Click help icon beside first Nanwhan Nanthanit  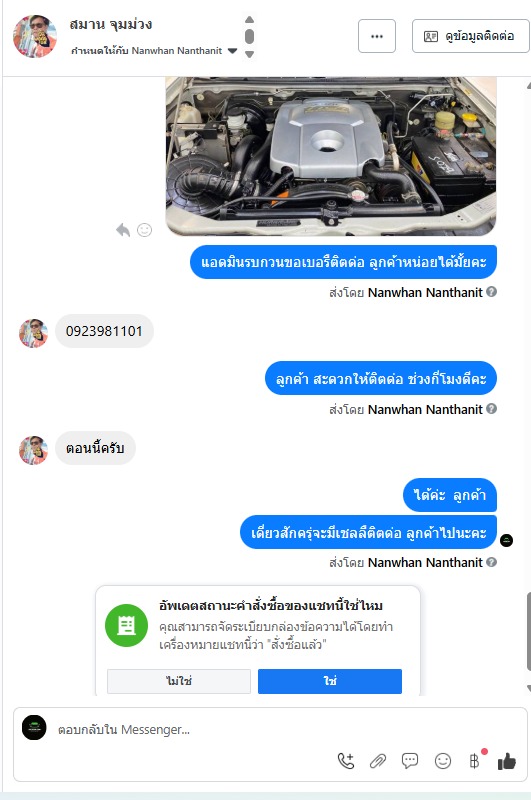click(x=491, y=292)
